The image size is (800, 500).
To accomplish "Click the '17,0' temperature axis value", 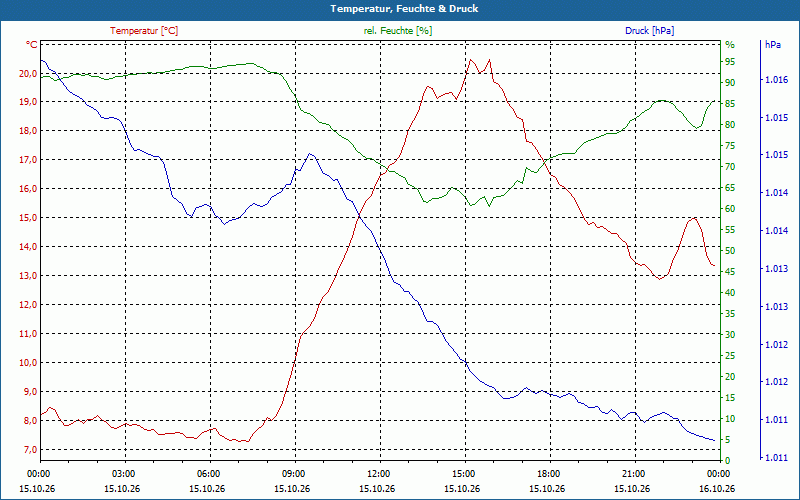I will (x=28, y=160).
